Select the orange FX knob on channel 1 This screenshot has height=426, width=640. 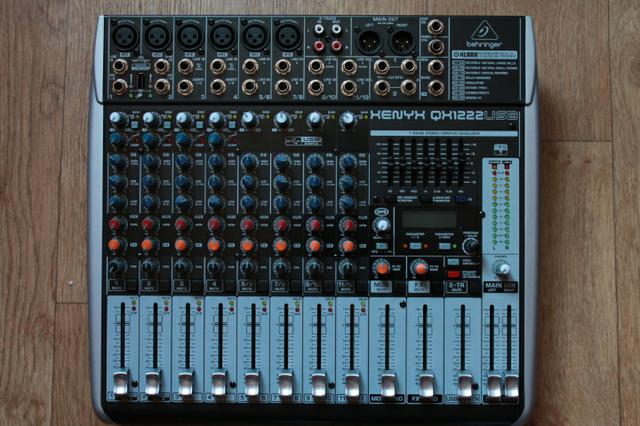click(x=118, y=243)
